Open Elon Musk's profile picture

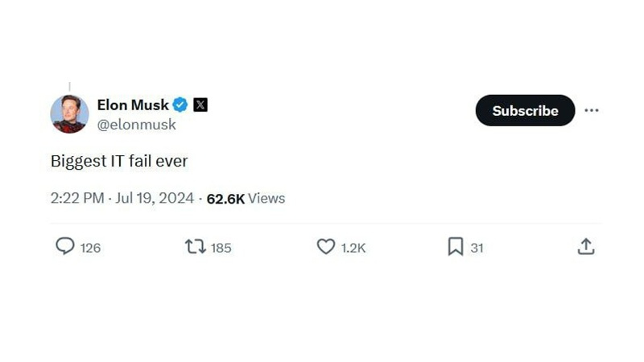click(x=69, y=113)
